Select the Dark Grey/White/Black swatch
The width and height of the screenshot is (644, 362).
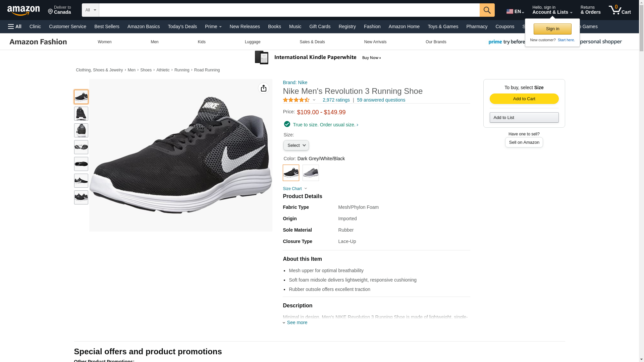pos(291,173)
